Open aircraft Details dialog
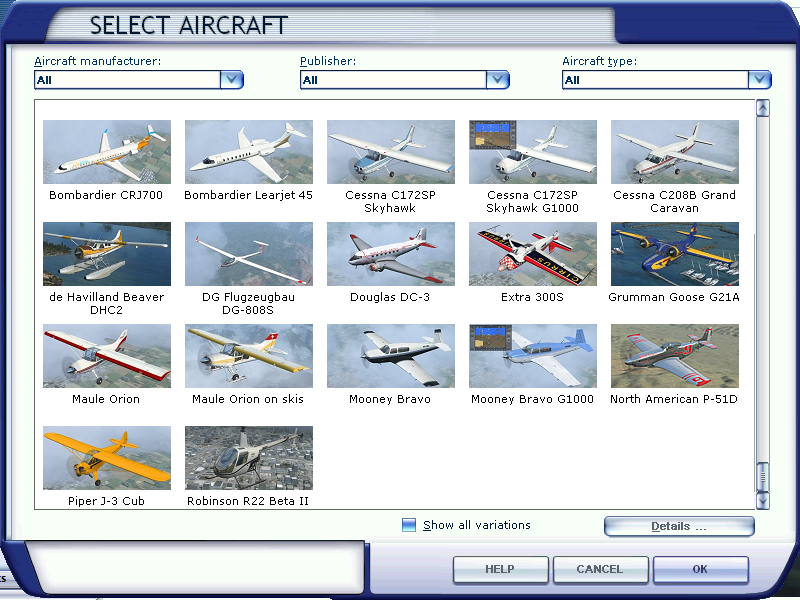The width and height of the screenshot is (800, 600). [679, 527]
